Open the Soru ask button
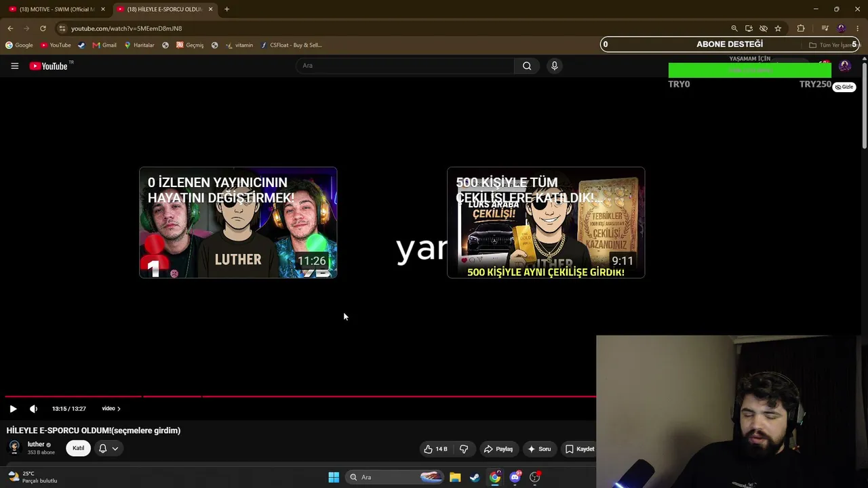The width and height of the screenshot is (868, 488). (x=538, y=449)
